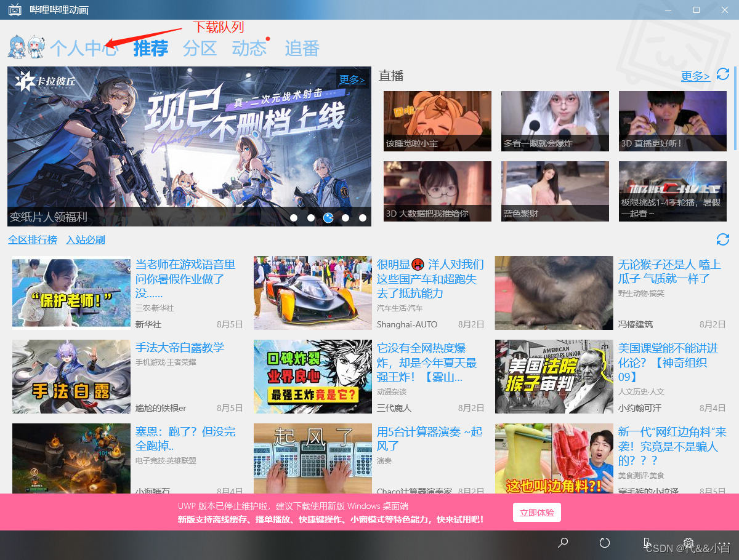Viewport: 739px width, 560px height.
Task: Click the circular refresh icon in bottom bar
Action: (605, 543)
